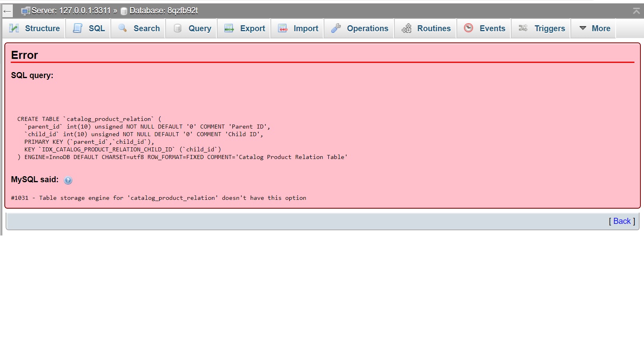Click the Triggers tab icon
This screenshot has height=346, width=644.
[x=523, y=28]
